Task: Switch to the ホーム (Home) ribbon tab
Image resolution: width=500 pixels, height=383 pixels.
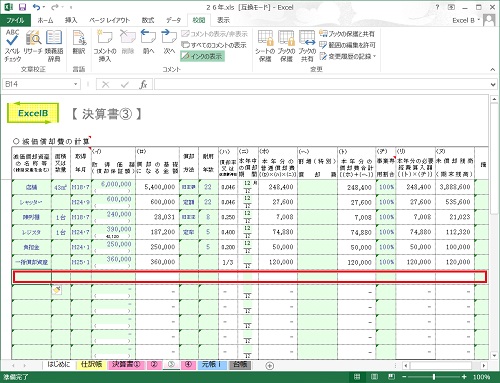Action: click(x=45, y=20)
